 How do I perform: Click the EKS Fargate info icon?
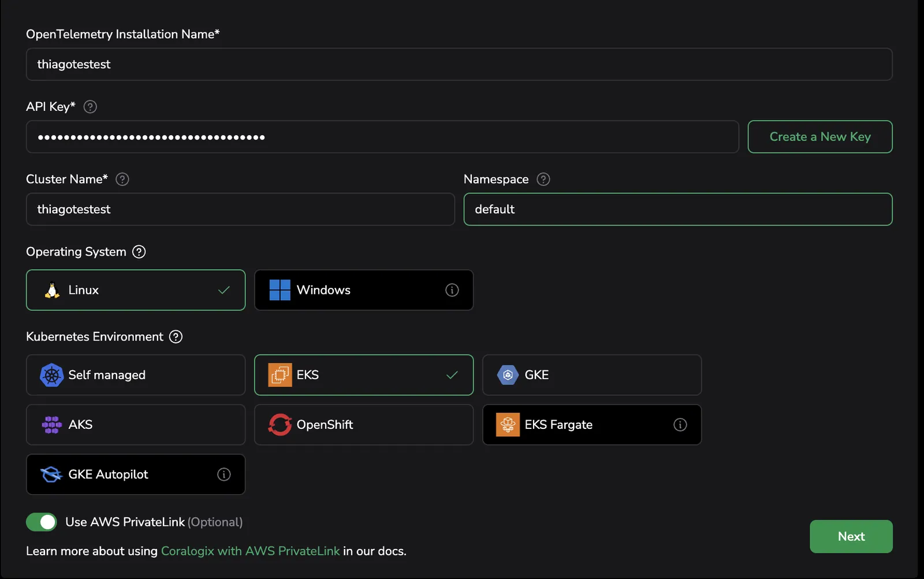[x=680, y=425]
